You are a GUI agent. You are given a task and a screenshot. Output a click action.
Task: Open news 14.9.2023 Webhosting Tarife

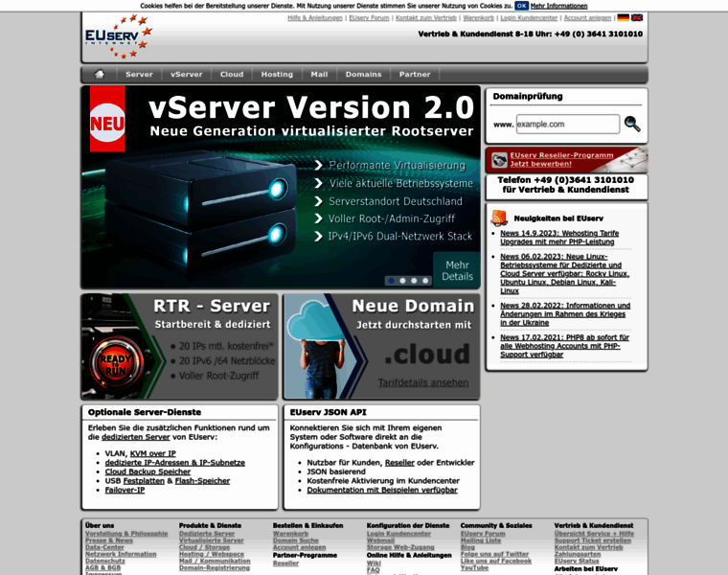559,238
